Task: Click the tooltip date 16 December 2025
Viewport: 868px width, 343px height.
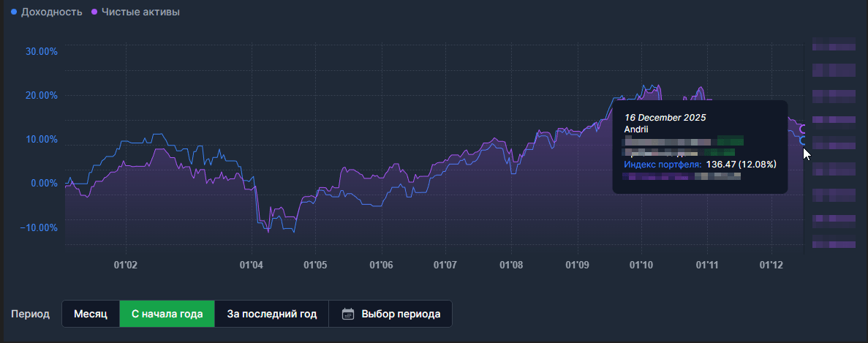Action: (665, 117)
